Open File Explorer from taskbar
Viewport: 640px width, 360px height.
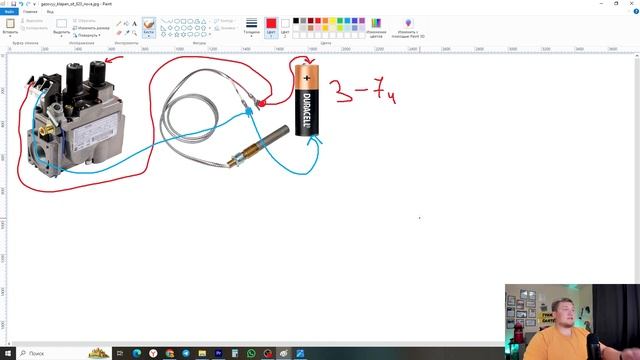click(202, 353)
